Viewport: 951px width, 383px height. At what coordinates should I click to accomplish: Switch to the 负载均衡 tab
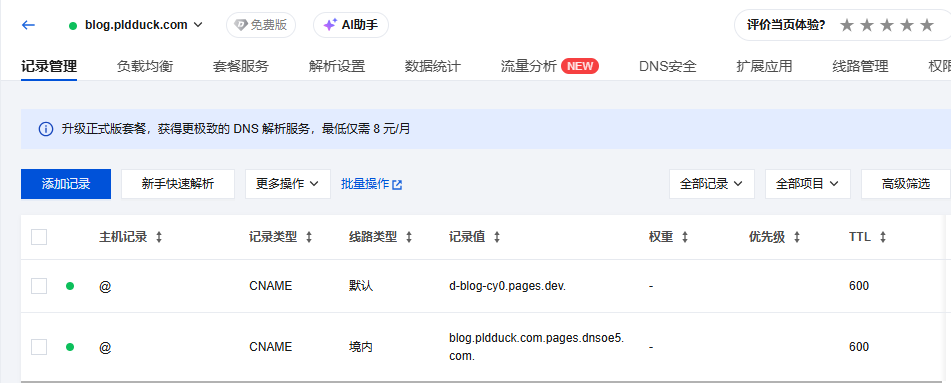145,66
